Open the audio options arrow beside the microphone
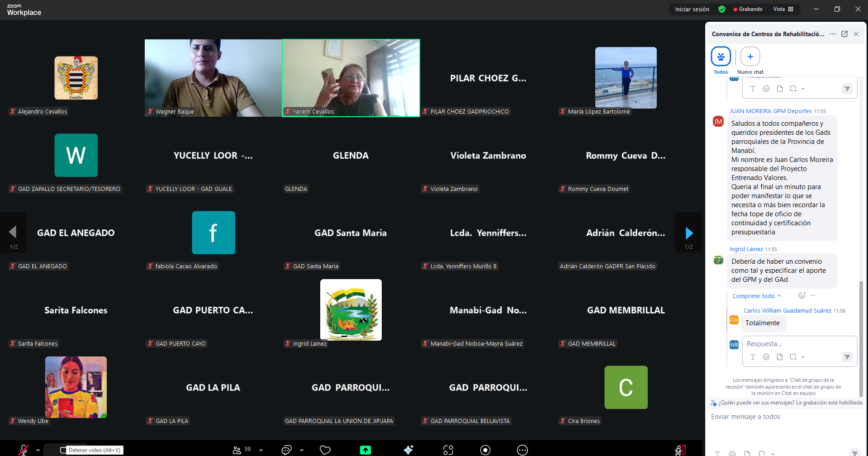868x456 pixels. 38,450
